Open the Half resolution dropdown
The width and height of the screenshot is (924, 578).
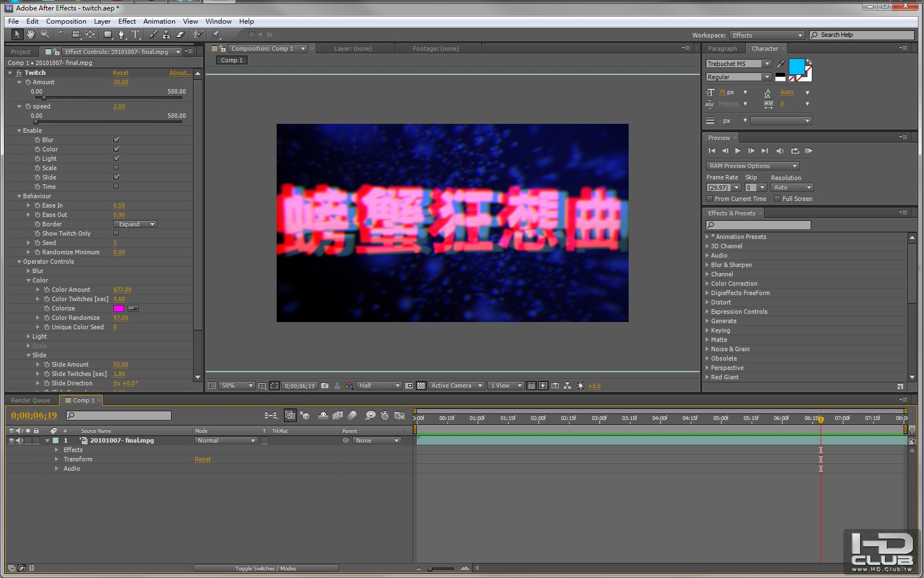(x=379, y=386)
